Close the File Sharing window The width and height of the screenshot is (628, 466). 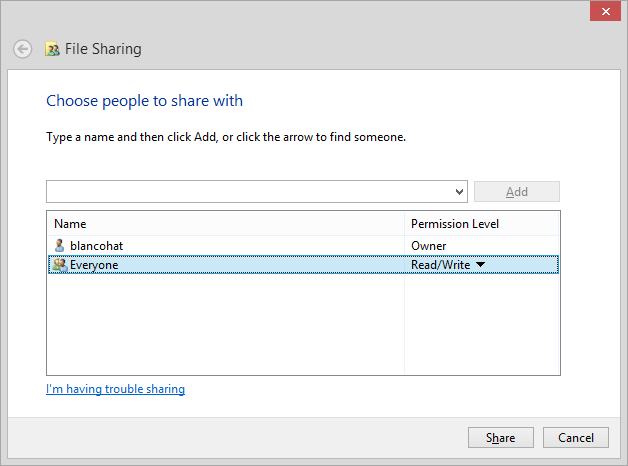(603, 12)
